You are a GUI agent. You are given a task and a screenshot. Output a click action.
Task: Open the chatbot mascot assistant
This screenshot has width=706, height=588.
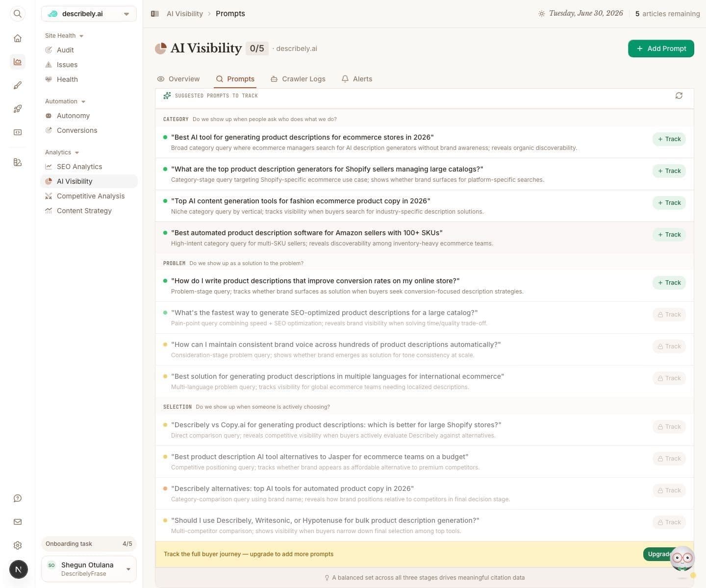(x=682, y=559)
